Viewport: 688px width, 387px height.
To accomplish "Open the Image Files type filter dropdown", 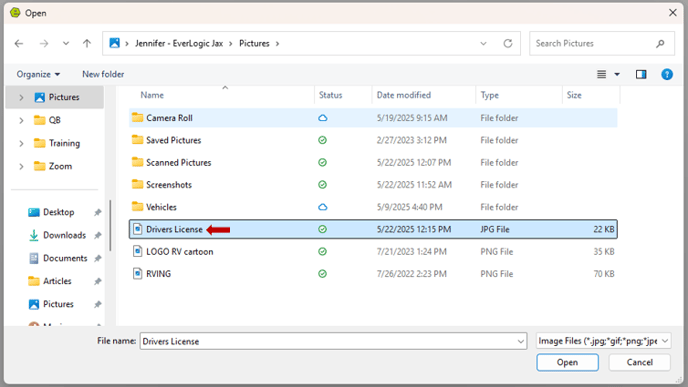I will click(604, 341).
